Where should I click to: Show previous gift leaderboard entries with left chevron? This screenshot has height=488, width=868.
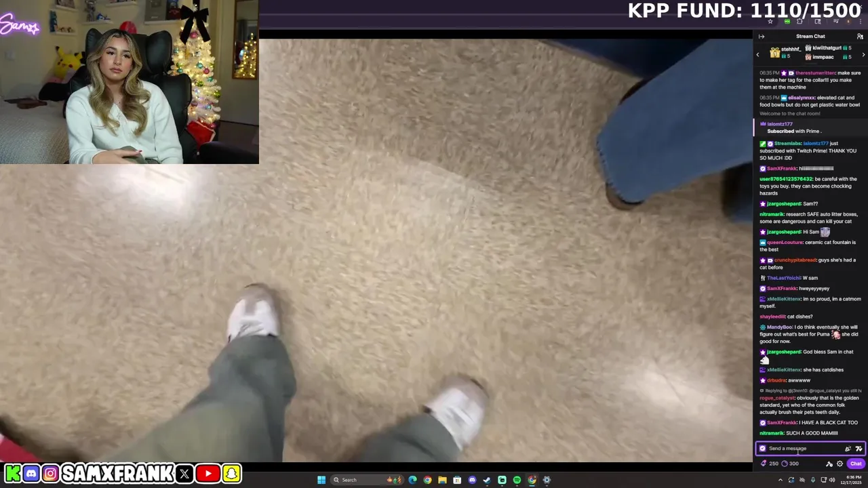pos(757,54)
